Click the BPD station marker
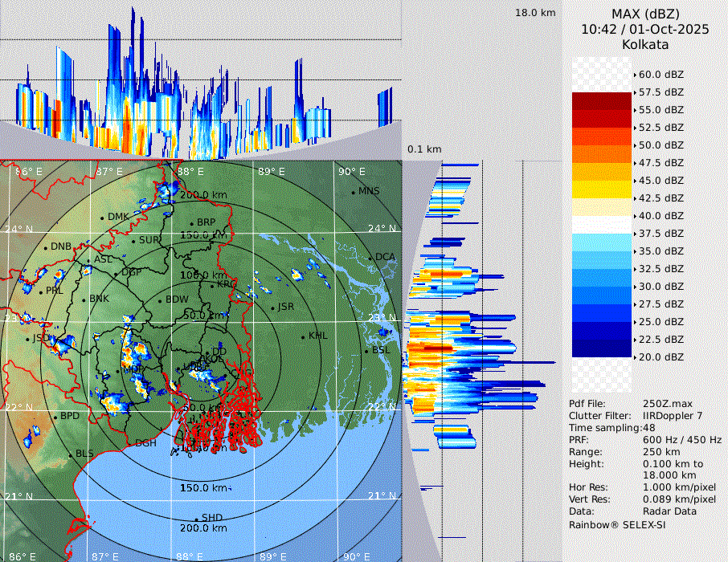Screen dimensions: 728x562 [x=55, y=417]
